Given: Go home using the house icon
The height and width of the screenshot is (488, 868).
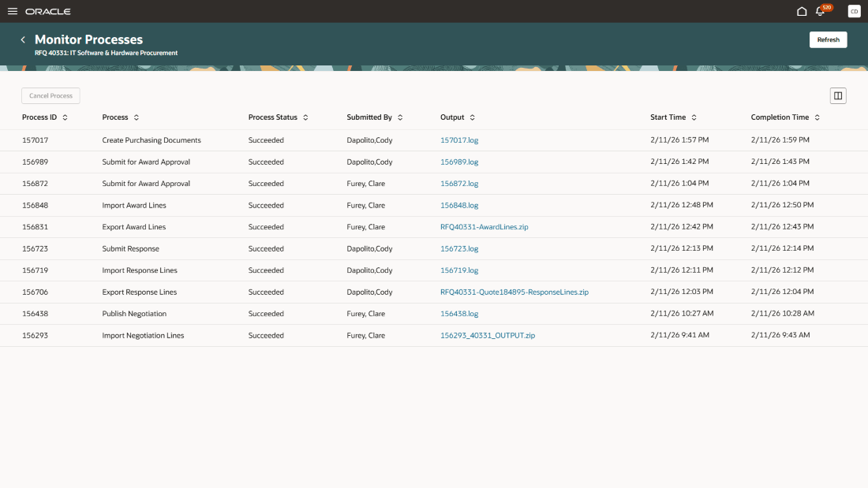Looking at the screenshot, I should tap(801, 11).
